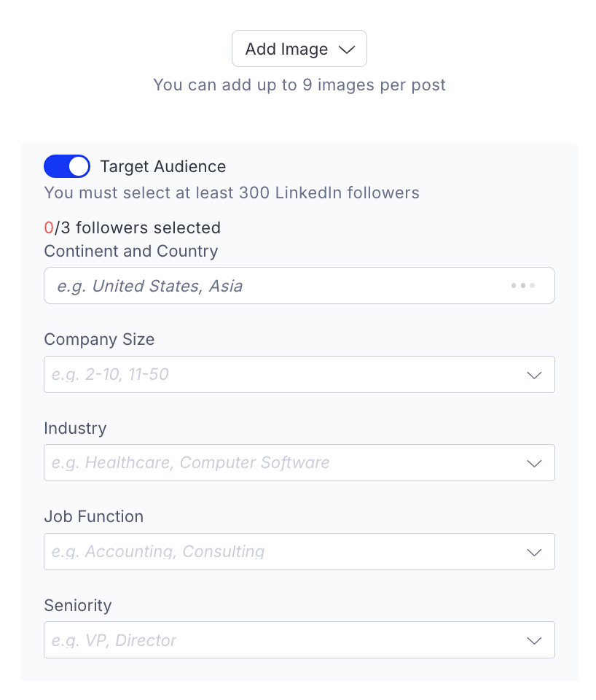Click the chevron arrow beside Add Image
The width and height of the screenshot is (596, 700).
coord(346,50)
